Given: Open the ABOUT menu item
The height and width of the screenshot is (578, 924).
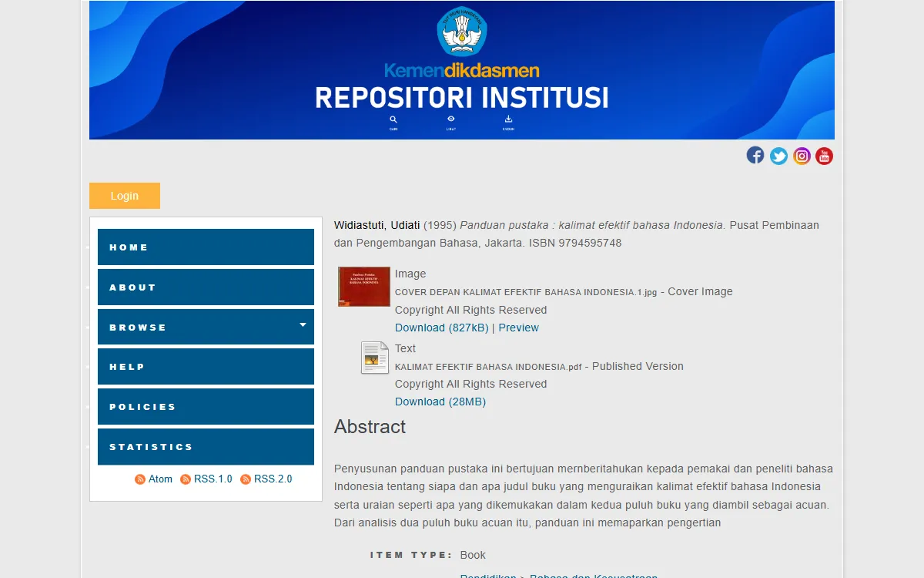Looking at the screenshot, I should point(206,287).
